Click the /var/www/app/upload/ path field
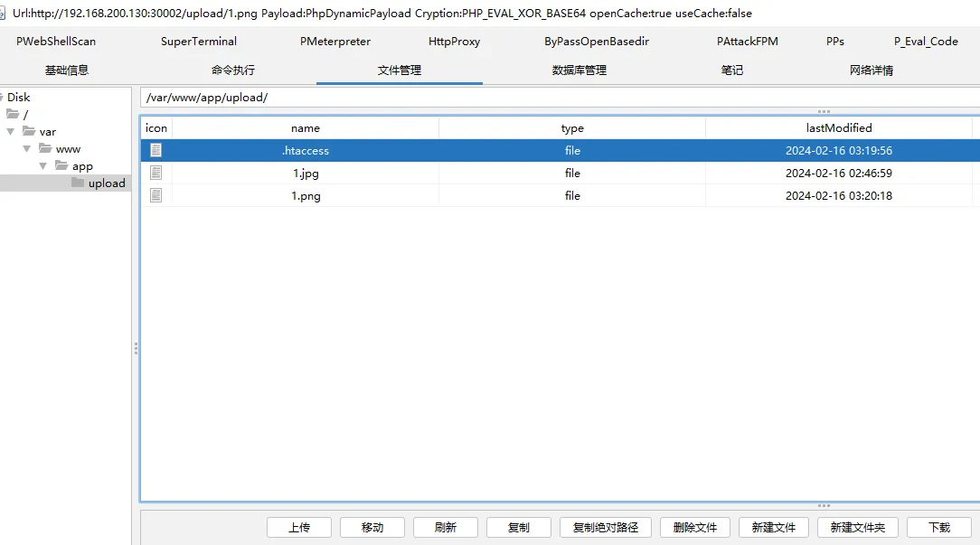The height and width of the screenshot is (545, 980). tap(542, 98)
